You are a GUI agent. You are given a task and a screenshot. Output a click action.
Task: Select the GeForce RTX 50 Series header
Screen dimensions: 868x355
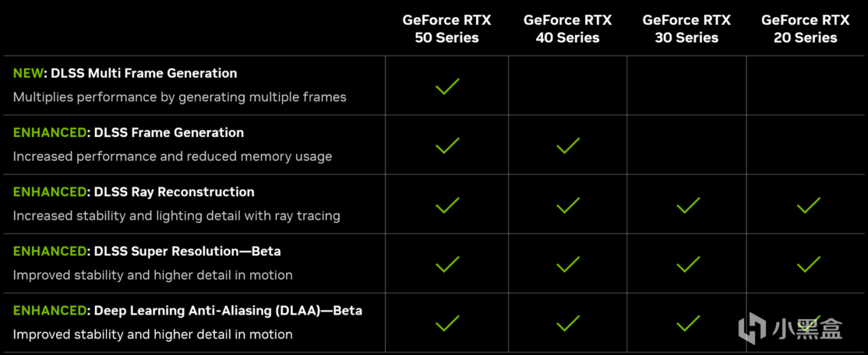[446, 29]
